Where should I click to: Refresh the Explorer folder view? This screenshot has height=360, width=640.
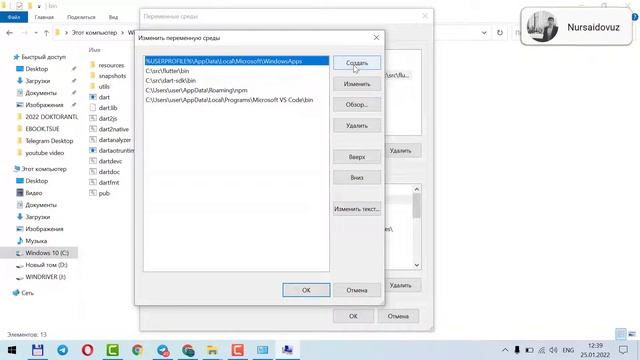tap(500, 33)
